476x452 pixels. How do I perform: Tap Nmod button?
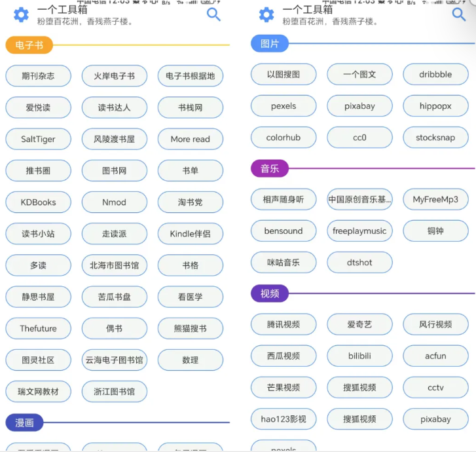tap(115, 202)
